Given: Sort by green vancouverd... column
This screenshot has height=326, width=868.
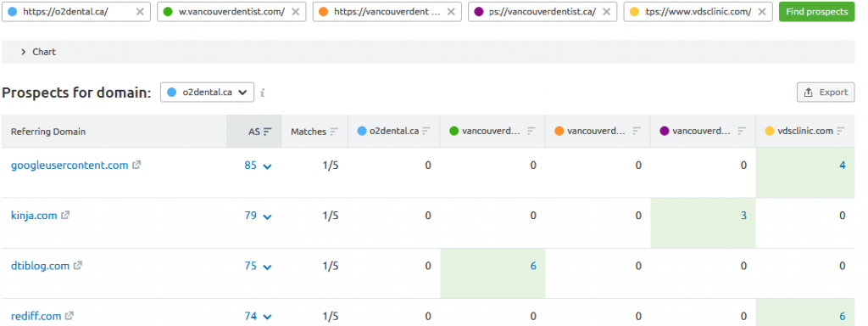Looking at the screenshot, I should (x=531, y=132).
